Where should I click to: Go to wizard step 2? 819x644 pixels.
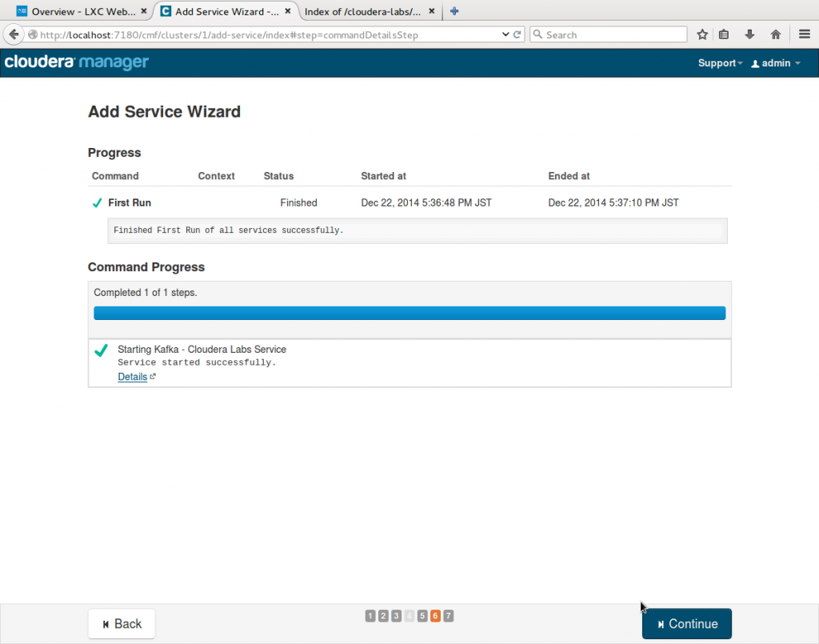point(383,616)
